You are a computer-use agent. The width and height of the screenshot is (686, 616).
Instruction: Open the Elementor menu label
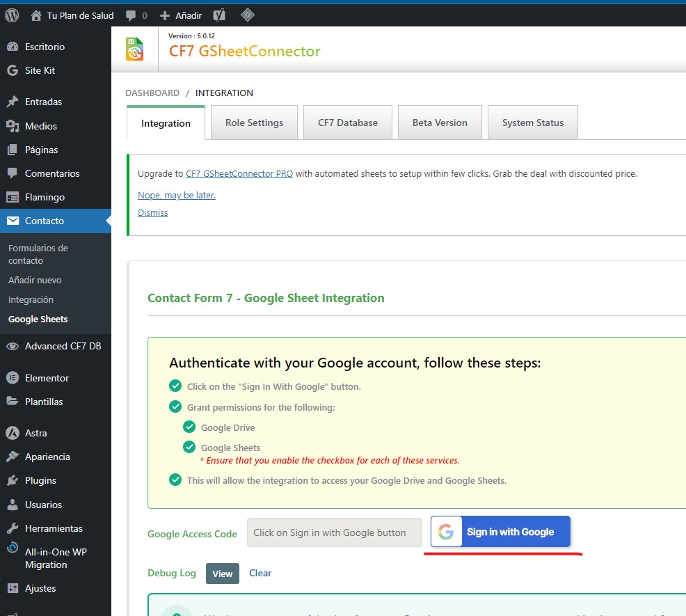tap(47, 378)
